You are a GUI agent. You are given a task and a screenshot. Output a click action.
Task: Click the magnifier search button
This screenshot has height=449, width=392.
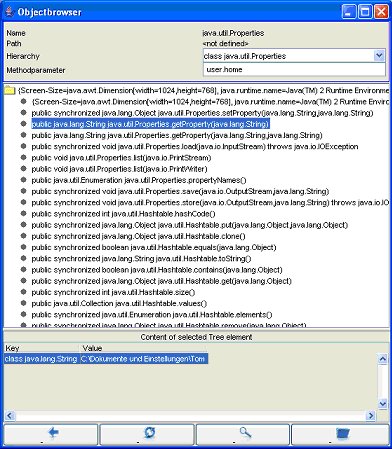(x=243, y=434)
